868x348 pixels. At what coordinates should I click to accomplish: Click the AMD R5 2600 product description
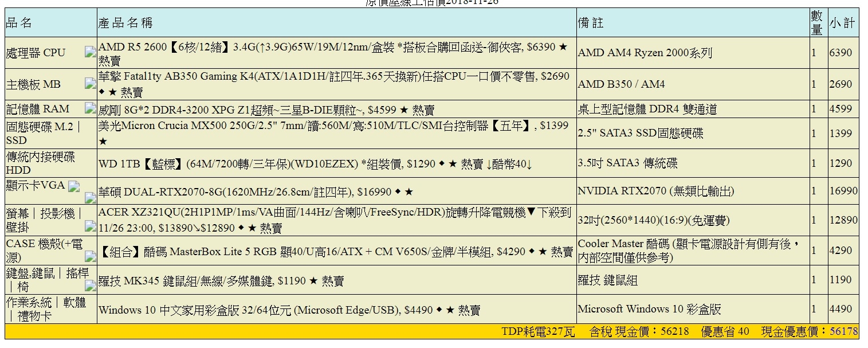[333, 53]
